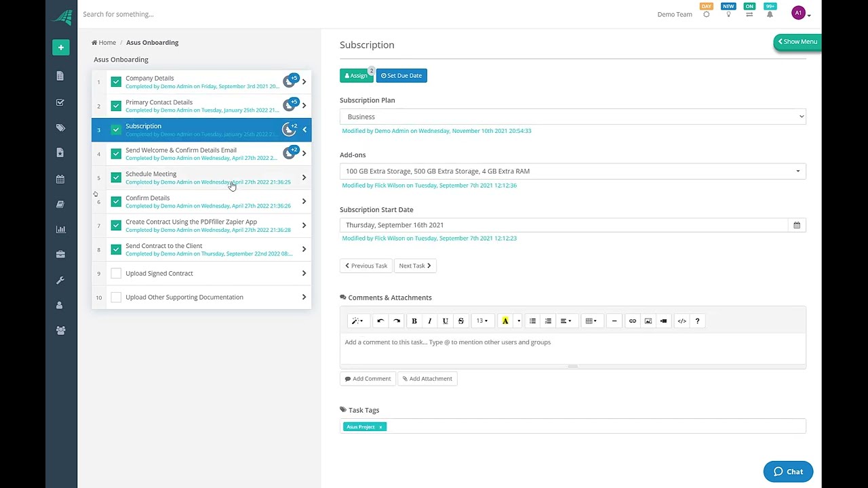Go to Home breadcrumb
Screen dimensions: 868x488
click(104, 43)
